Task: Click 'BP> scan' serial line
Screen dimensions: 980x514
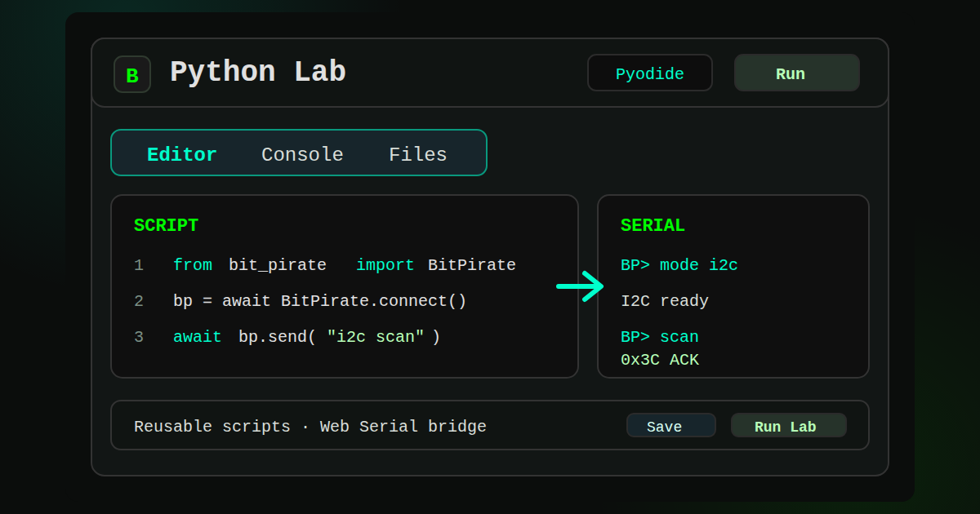Action: [x=660, y=337]
